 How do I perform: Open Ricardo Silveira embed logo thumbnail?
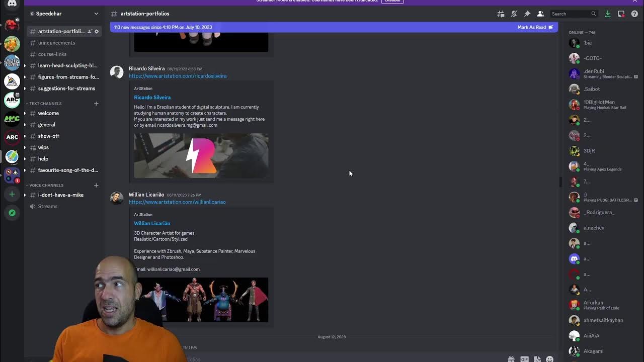click(x=201, y=155)
